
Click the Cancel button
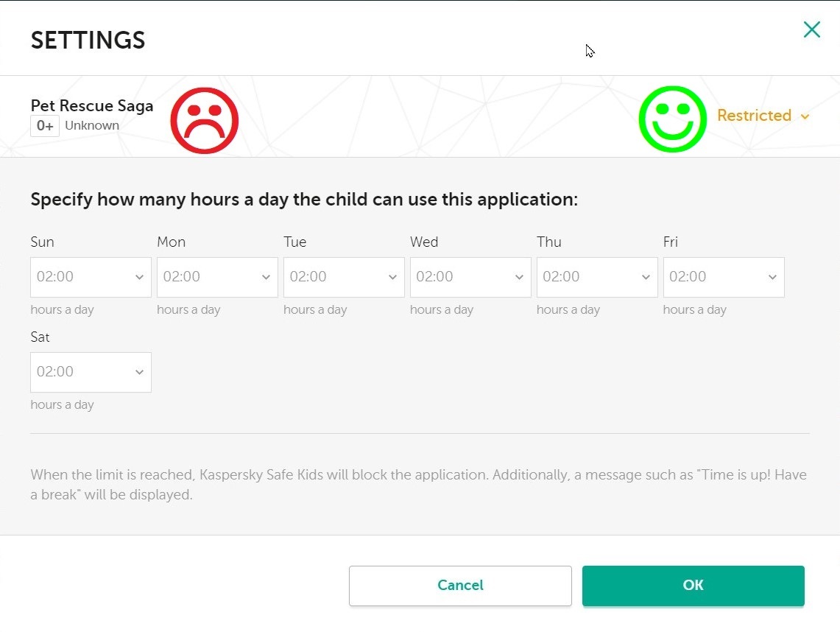[460, 586]
